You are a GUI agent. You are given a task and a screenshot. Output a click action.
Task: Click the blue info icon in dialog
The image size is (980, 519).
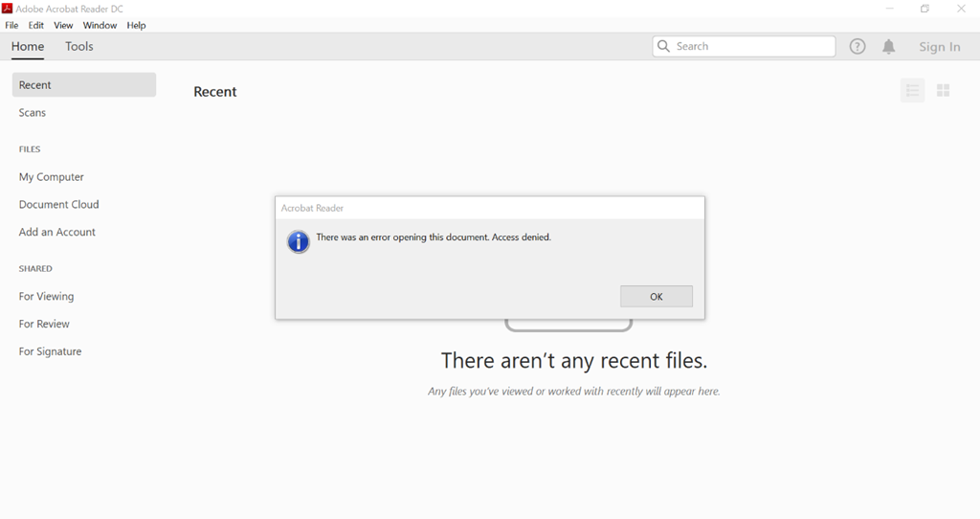click(x=299, y=241)
